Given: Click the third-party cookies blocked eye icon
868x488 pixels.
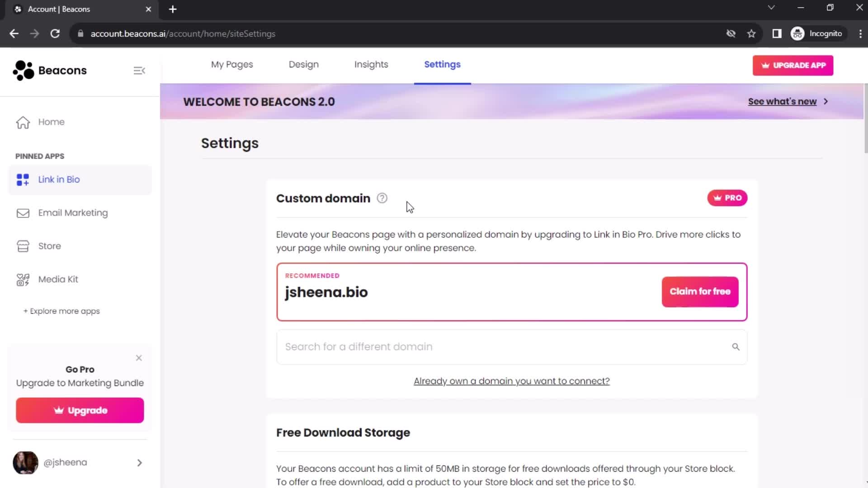Looking at the screenshot, I should (731, 33).
